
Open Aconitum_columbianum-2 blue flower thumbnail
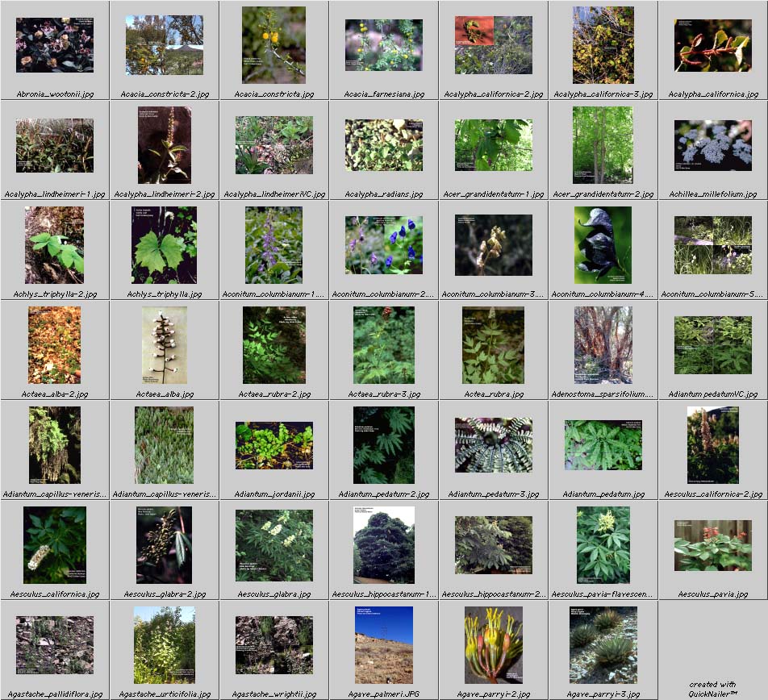coord(384,245)
